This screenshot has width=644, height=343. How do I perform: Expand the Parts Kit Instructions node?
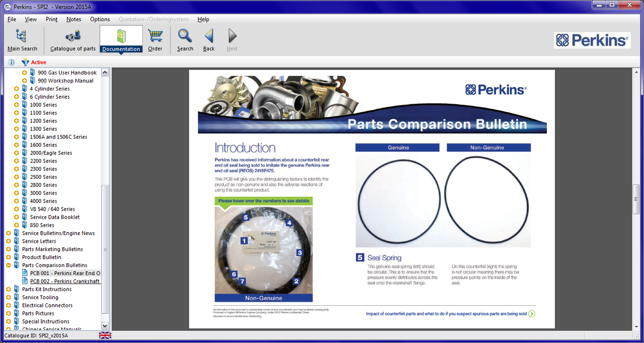point(9,289)
